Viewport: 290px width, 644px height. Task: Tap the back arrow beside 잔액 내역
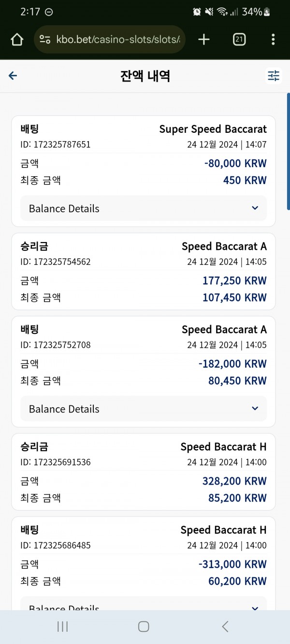pyautogui.click(x=13, y=76)
